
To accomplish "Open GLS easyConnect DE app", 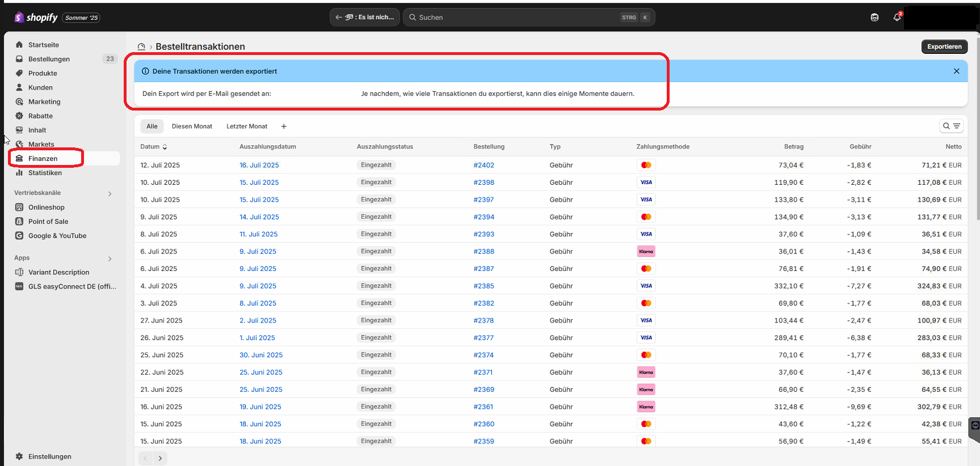I will click(x=71, y=286).
